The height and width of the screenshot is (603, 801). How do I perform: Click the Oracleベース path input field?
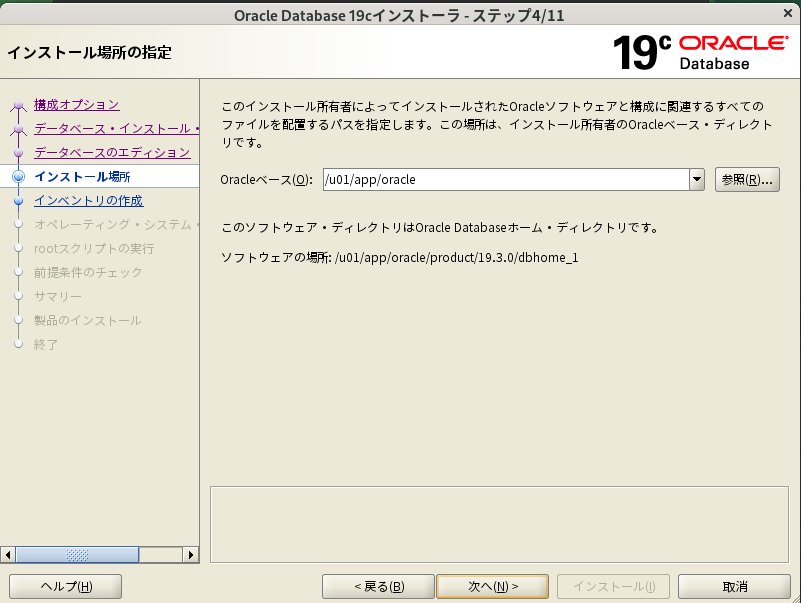[506, 180]
